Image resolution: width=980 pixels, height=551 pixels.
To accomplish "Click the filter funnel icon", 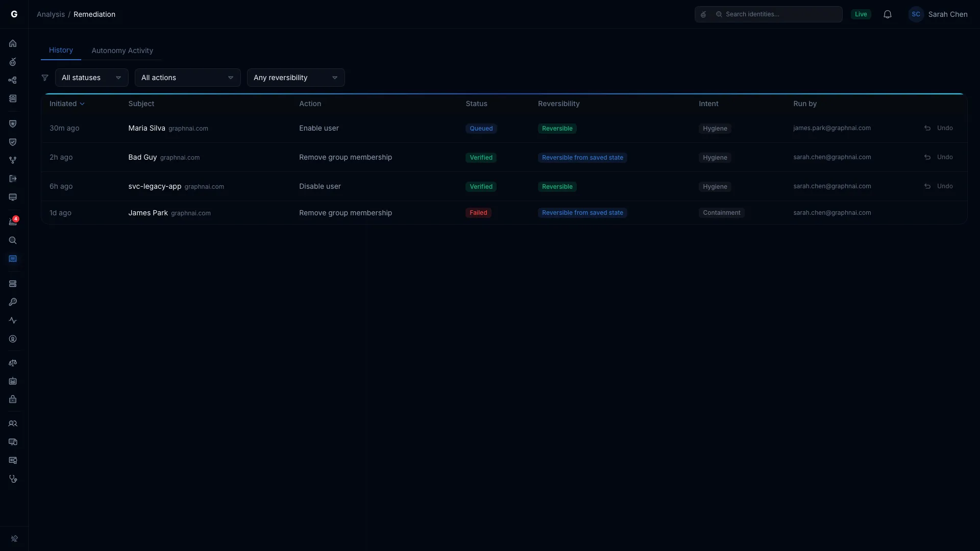I will 45,78.
